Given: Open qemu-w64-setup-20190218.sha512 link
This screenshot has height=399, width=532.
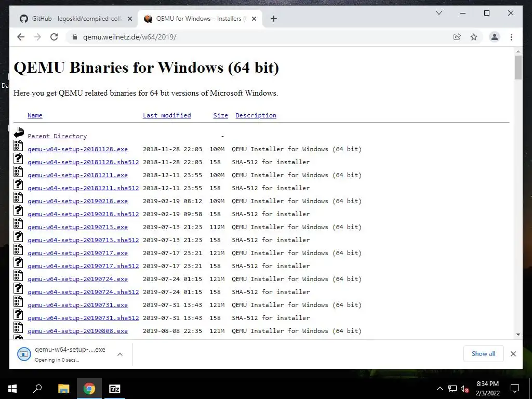Looking at the screenshot, I should 83,214.
